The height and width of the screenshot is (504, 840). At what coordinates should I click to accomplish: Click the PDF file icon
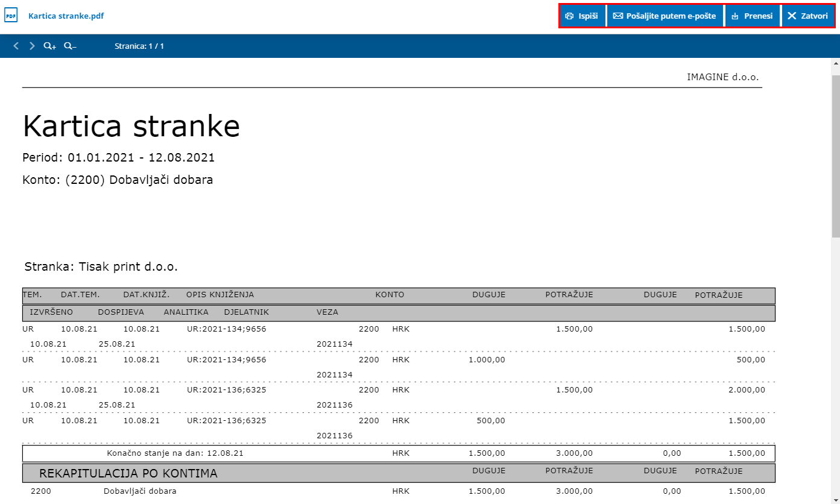[11, 16]
